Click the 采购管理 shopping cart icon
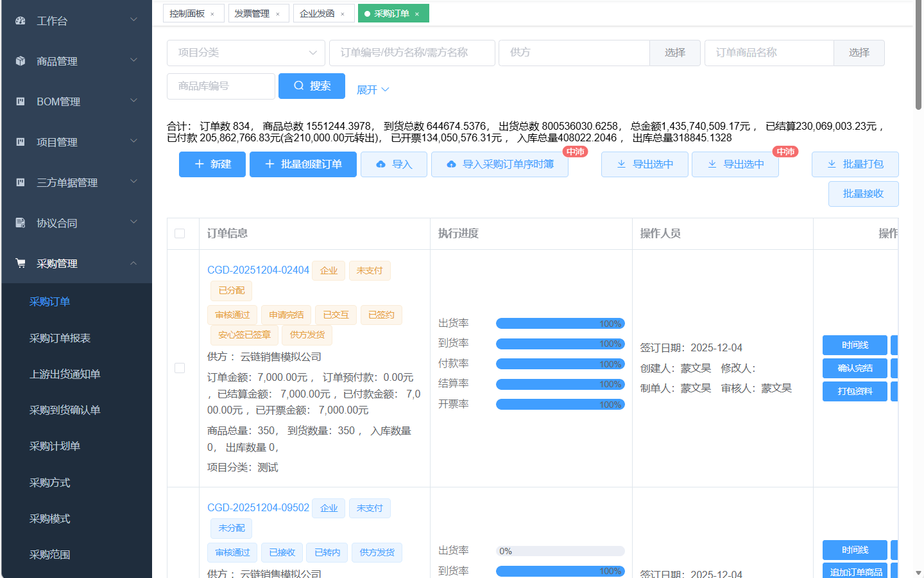 [21, 263]
